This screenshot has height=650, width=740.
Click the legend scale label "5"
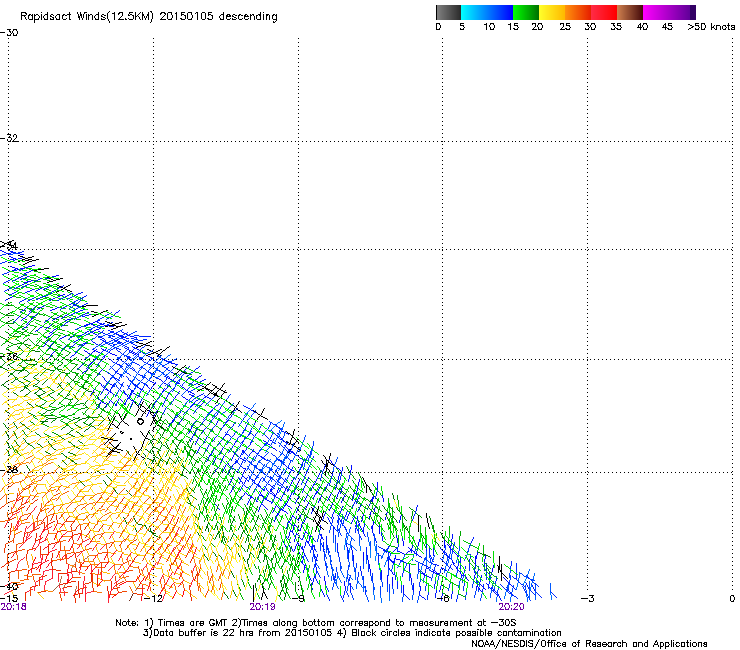coord(462,27)
